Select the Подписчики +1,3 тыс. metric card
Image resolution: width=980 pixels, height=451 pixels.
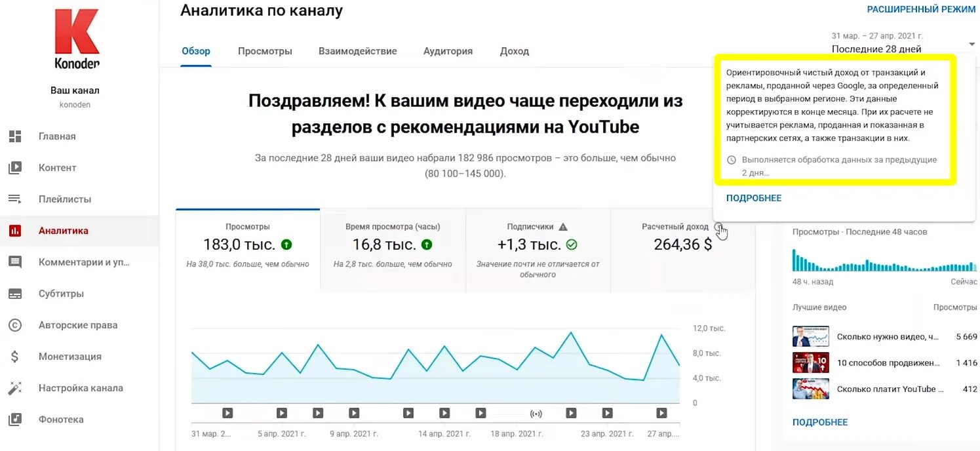(x=538, y=250)
